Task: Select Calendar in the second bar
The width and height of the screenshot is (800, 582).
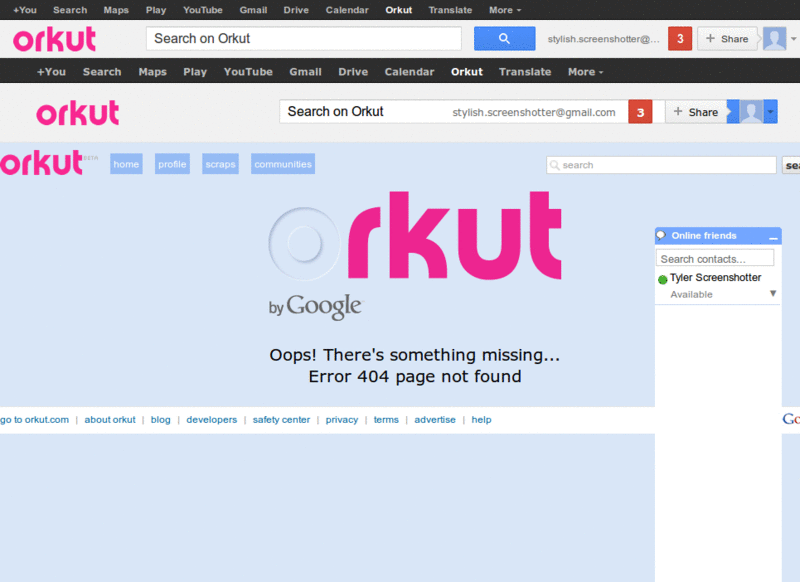Action: click(x=409, y=72)
